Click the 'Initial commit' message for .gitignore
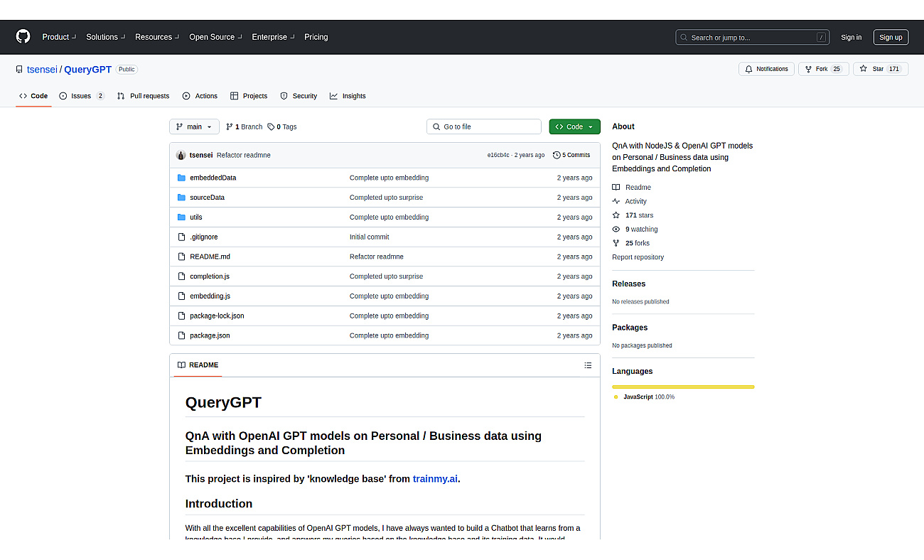924x560 pixels. (x=370, y=237)
